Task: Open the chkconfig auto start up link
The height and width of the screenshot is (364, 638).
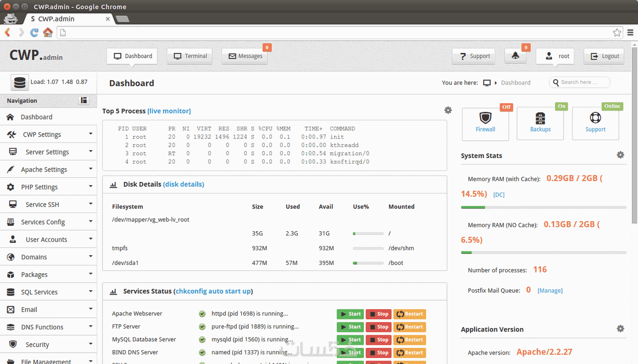Action: 213,291
